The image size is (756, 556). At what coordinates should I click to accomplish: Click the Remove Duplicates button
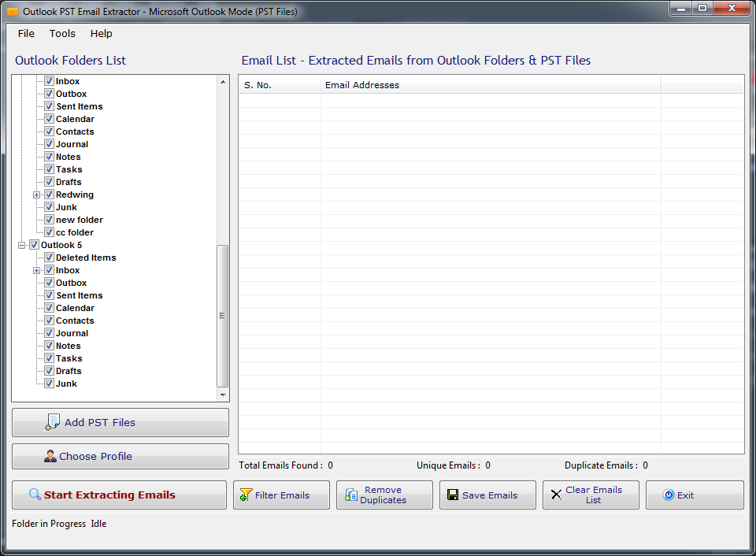(x=385, y=495)
